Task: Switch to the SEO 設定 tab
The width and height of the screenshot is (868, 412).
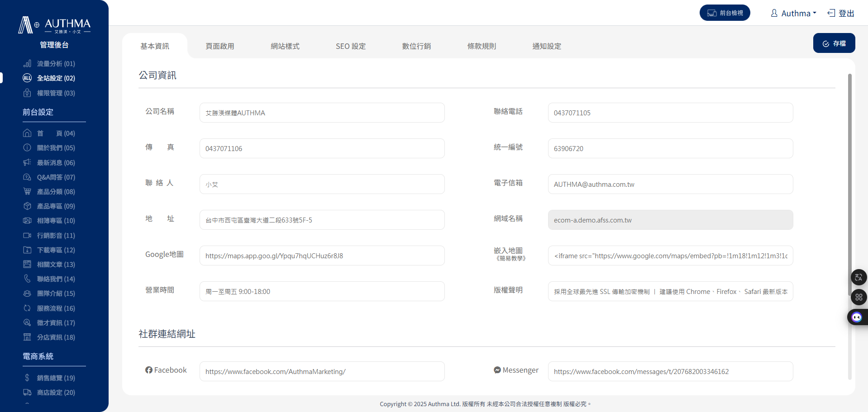Action: 351,46
